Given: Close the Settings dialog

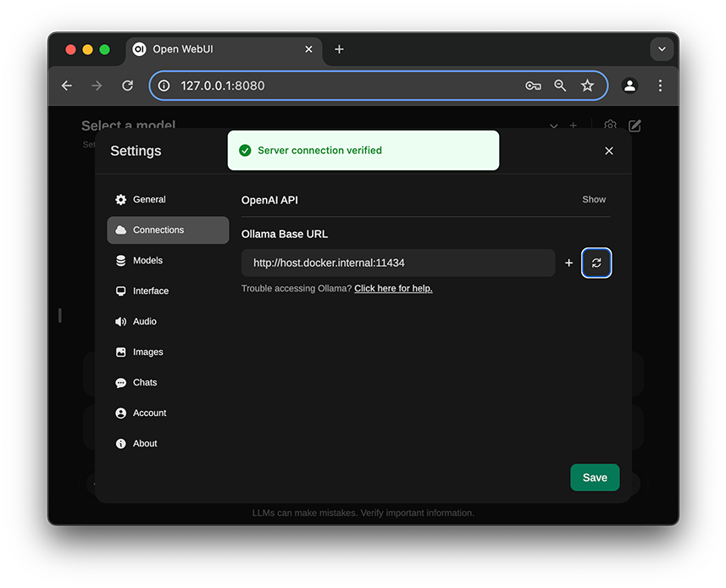Looking at the screenshot, I should [x=609, y=151].
